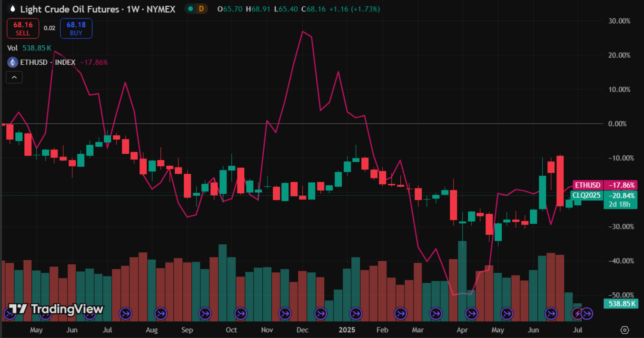Viewport: 644px width, 338px height.
Task: Click the green market status dot
Action: point(190,9)
